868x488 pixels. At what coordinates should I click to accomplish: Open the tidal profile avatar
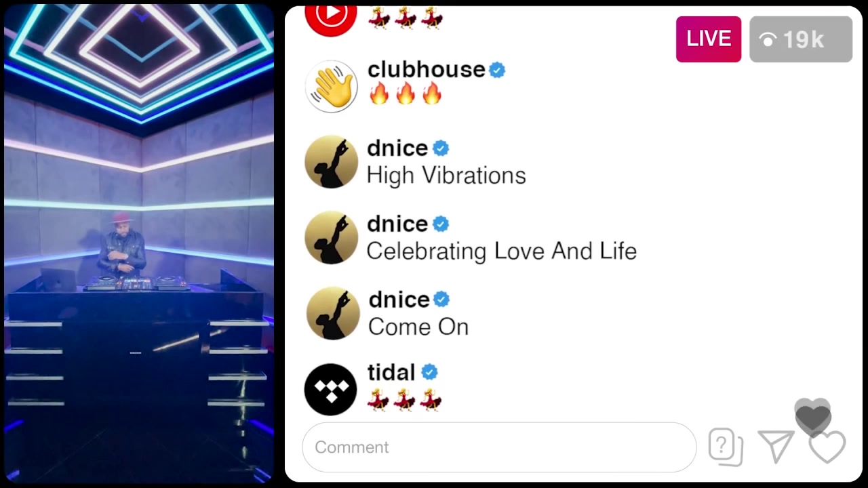(x=331, y=390)
